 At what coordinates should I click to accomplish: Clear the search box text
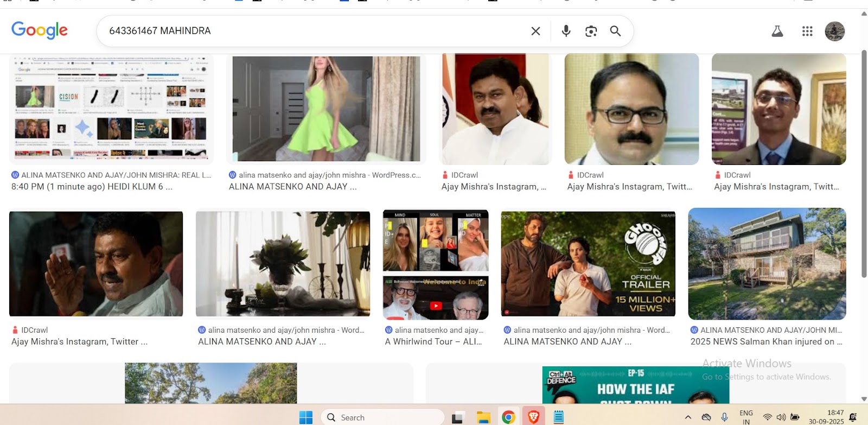point(535,31)
